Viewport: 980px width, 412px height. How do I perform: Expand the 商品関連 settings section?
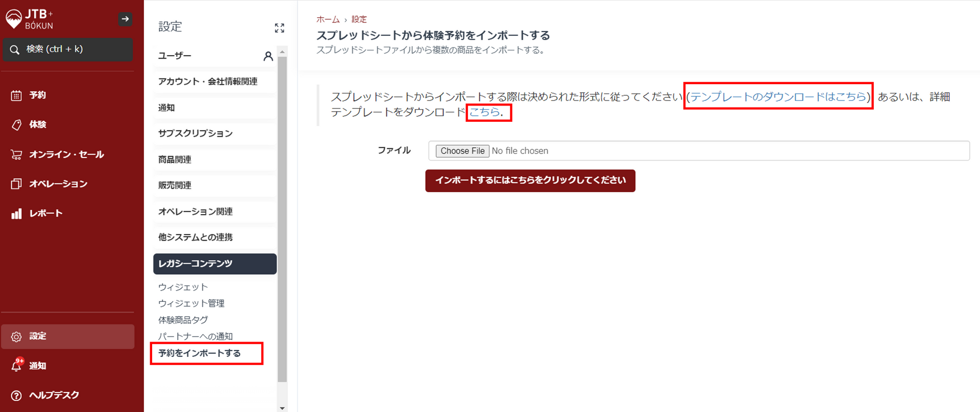(175, 160)
